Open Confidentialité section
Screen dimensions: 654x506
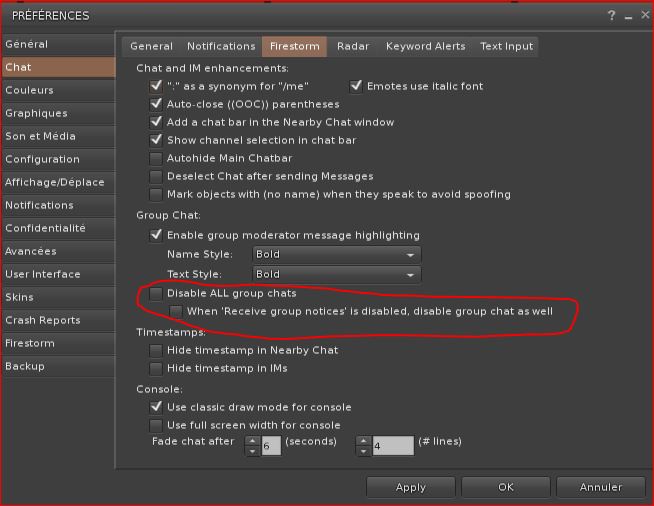coord(58,228)
